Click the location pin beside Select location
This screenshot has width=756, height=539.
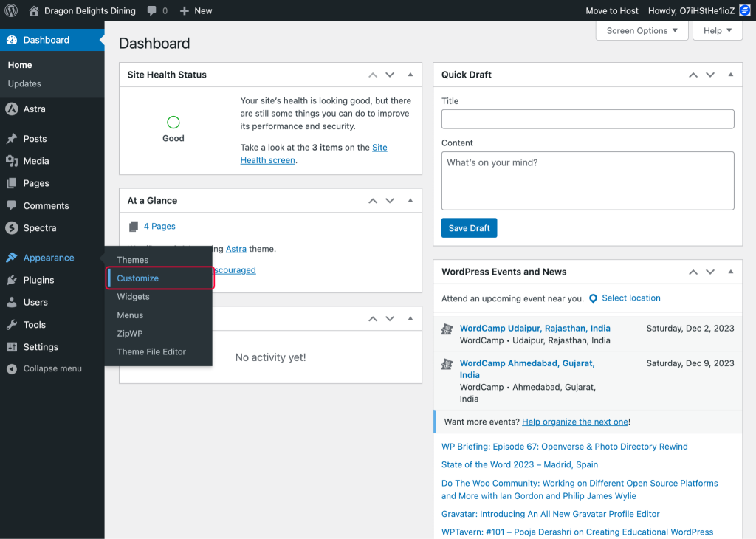coord(594,298)
